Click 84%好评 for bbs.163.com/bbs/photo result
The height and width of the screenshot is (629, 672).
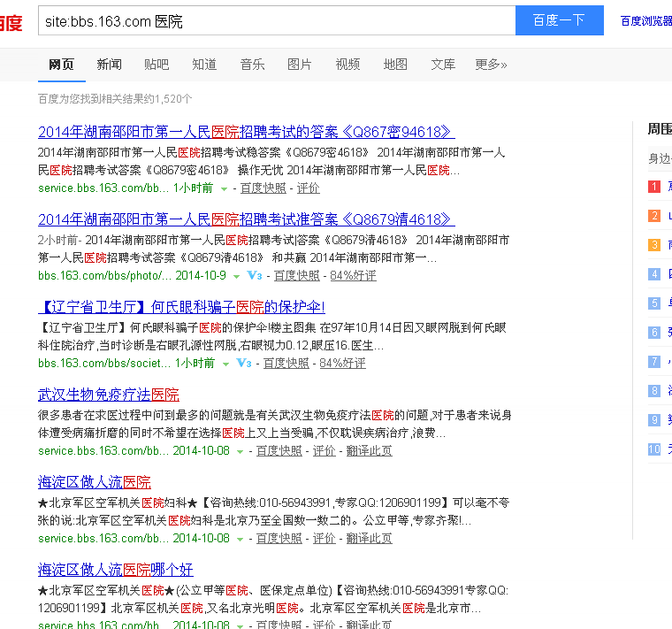pos(353,276)
